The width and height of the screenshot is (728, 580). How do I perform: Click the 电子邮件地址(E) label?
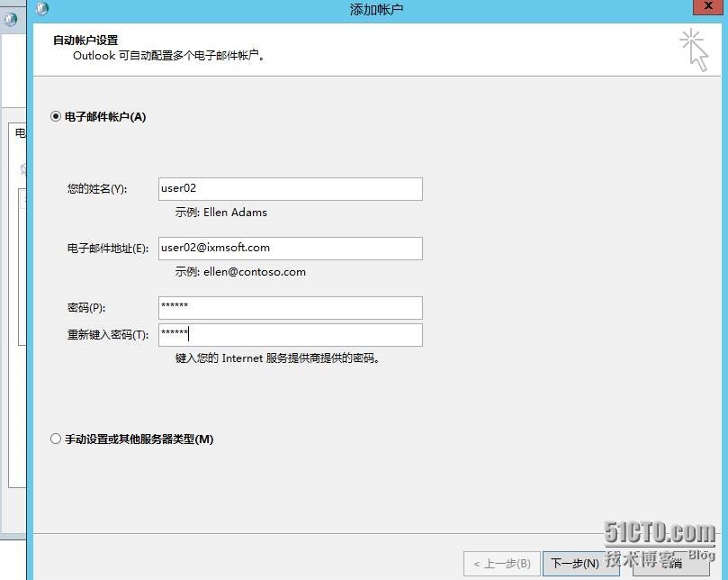(108, 249)
